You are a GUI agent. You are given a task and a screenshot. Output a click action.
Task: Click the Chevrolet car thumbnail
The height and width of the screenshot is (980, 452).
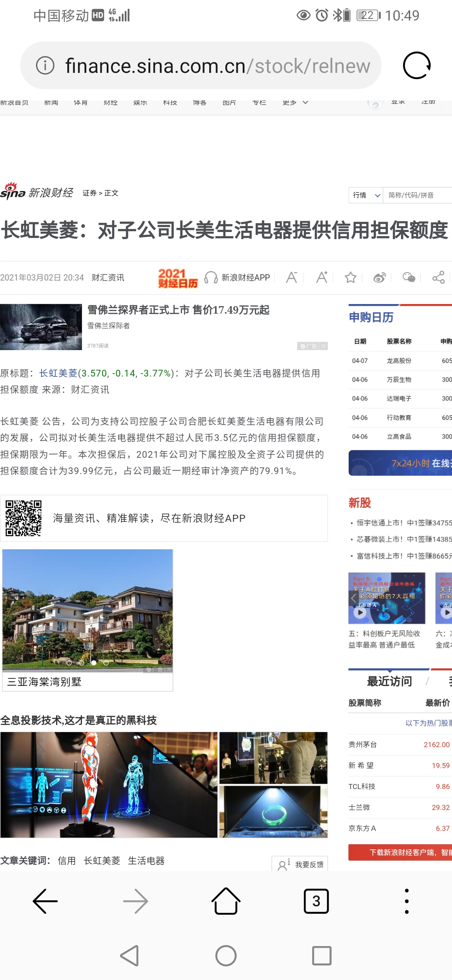[x=41, y=327]
